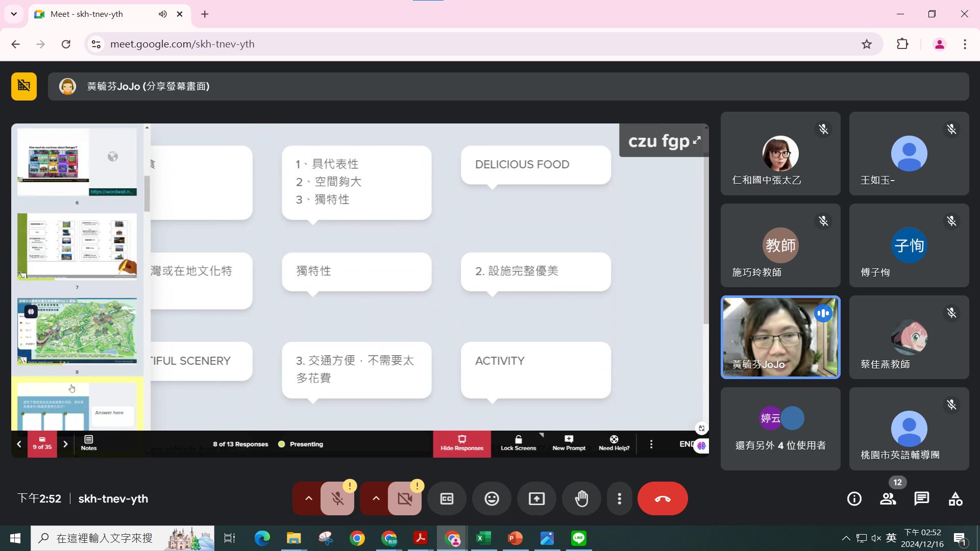
Task: Turn on the disabled camera
Action: 405,498
